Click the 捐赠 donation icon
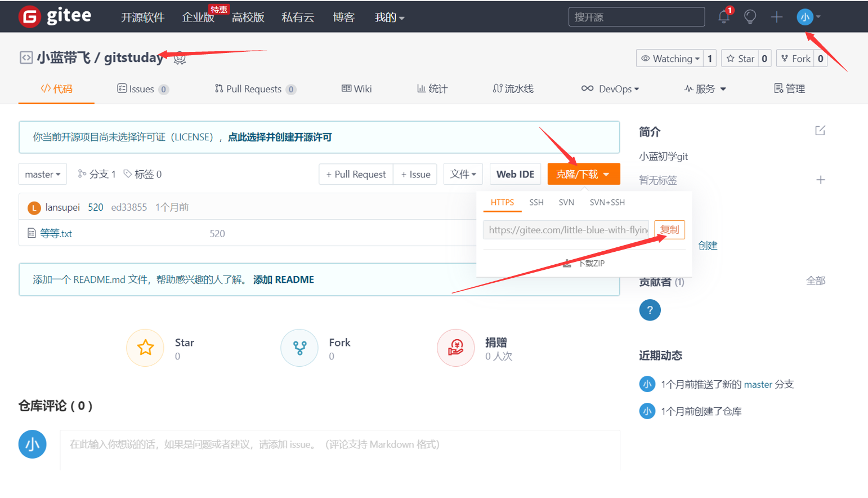This screenshot has height=498, width=868. (x=456, y=348)
